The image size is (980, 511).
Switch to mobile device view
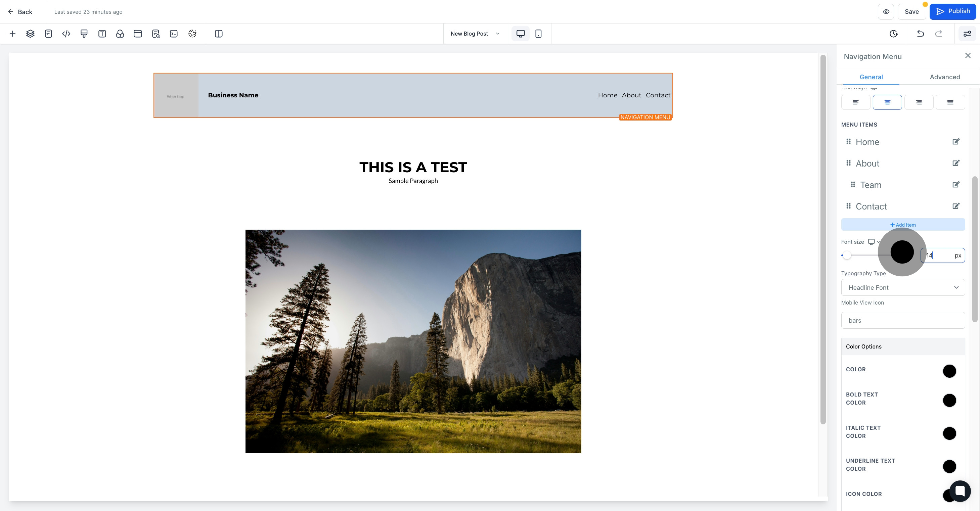point(538,34)
